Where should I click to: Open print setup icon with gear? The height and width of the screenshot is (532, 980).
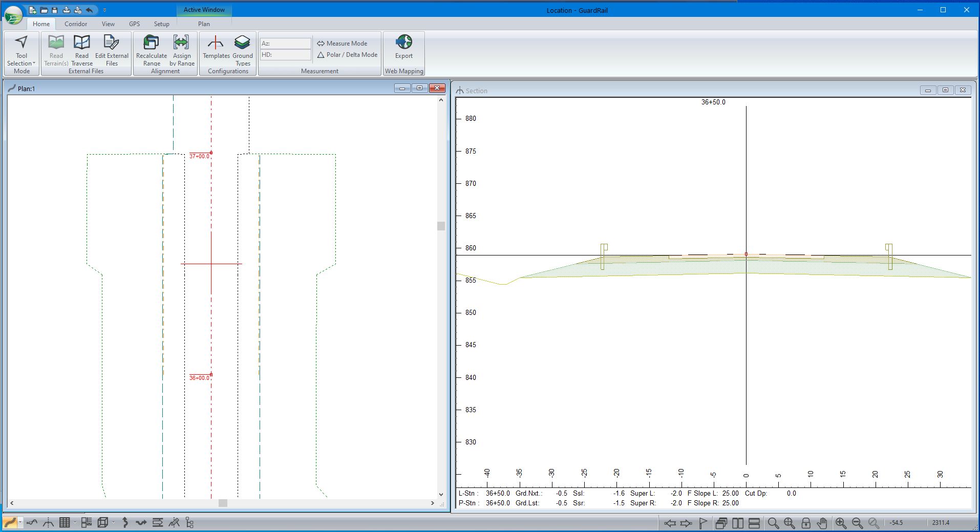click(78, 10)
